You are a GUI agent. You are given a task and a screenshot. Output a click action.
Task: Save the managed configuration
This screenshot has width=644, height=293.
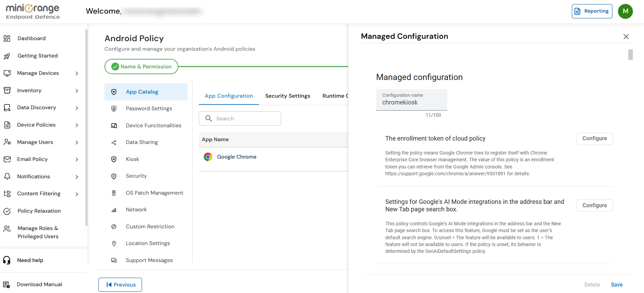pos(616,285)
